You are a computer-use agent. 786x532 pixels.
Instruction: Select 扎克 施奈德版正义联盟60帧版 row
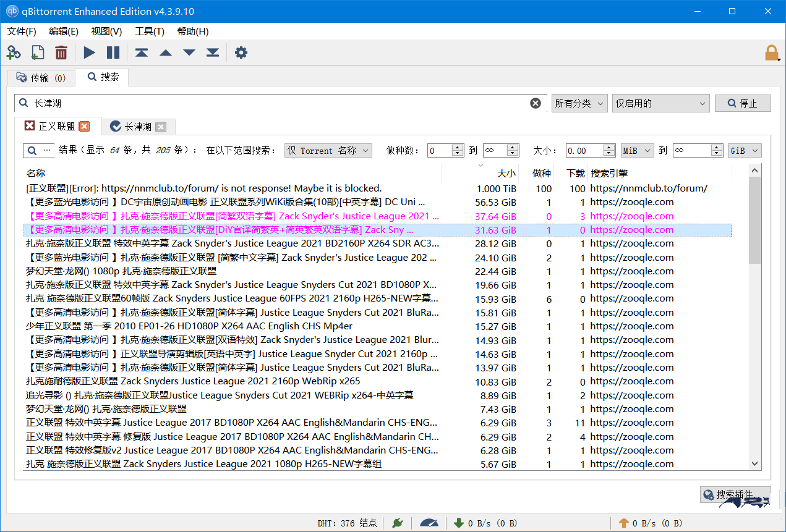[377, 298]
